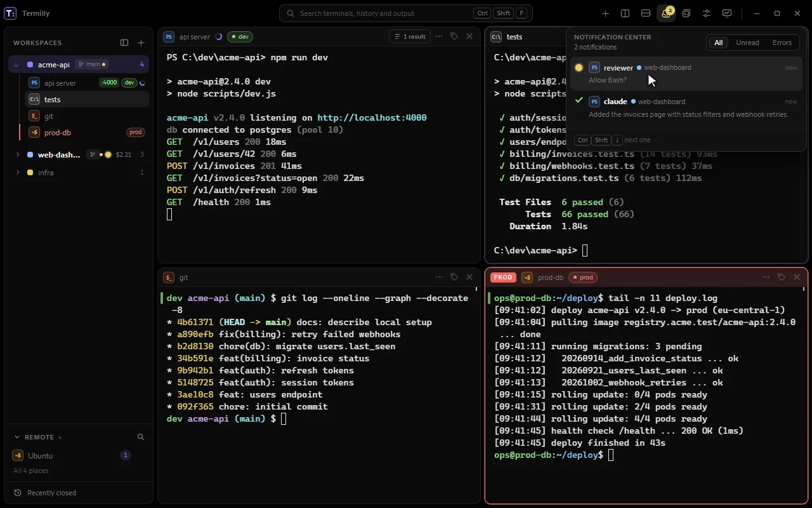812x508 pixels.
Task: Open the performance monitor icon
Action: coord(727,13)
